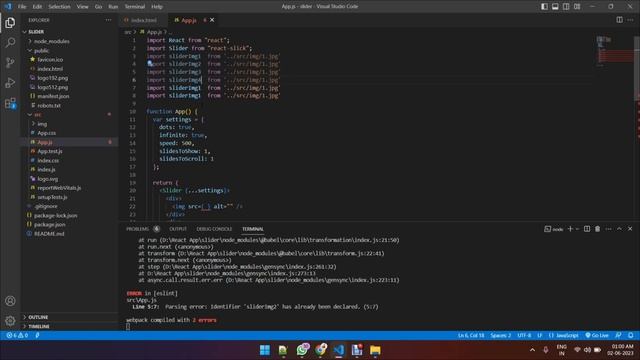The height and width of the screenshot is (360, 640).
Task: Click the split editor right icon
Action: click(x=619, y=20)
